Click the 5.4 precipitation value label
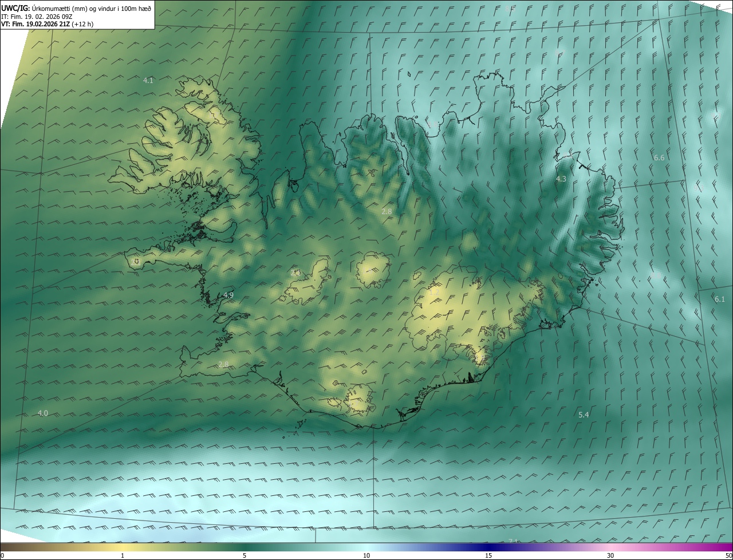Viewport: 733px width, 560px height. (x=584, y=415)
